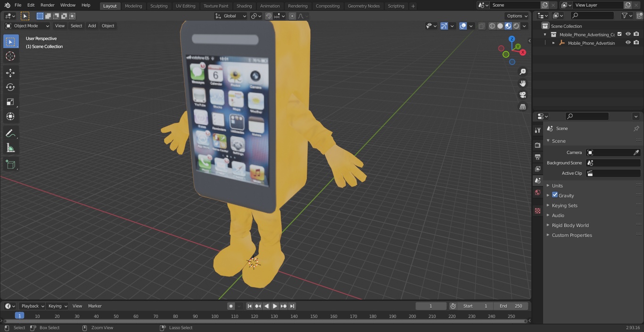Open the Render properties tab
This screenshot has height=332, width=644.
537,145
